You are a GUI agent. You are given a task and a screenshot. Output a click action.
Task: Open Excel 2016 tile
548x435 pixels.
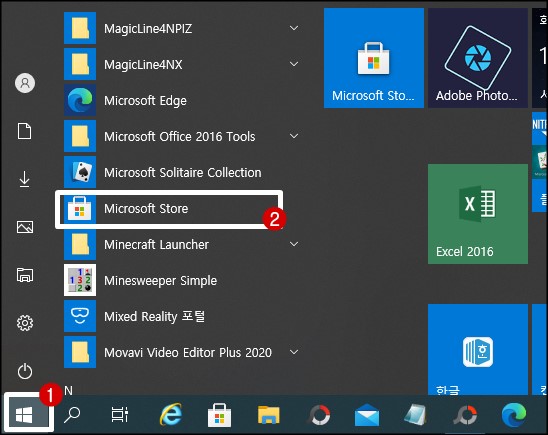pos(478,214)
